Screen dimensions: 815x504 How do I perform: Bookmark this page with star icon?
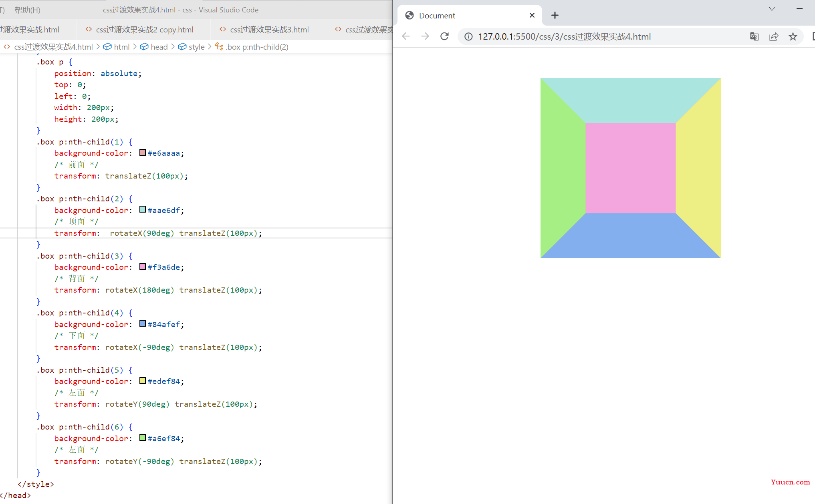coord(793,36)
